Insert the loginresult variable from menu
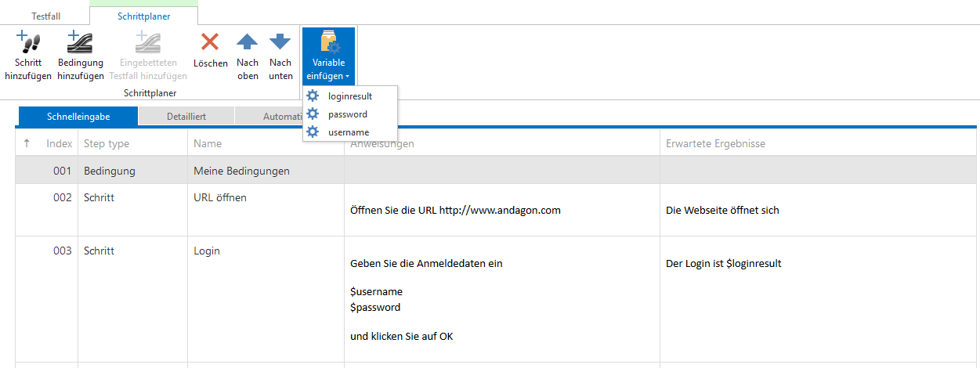The height and width of the screenshot is (368, 980). pyautogui.click(x=350, y=96)
